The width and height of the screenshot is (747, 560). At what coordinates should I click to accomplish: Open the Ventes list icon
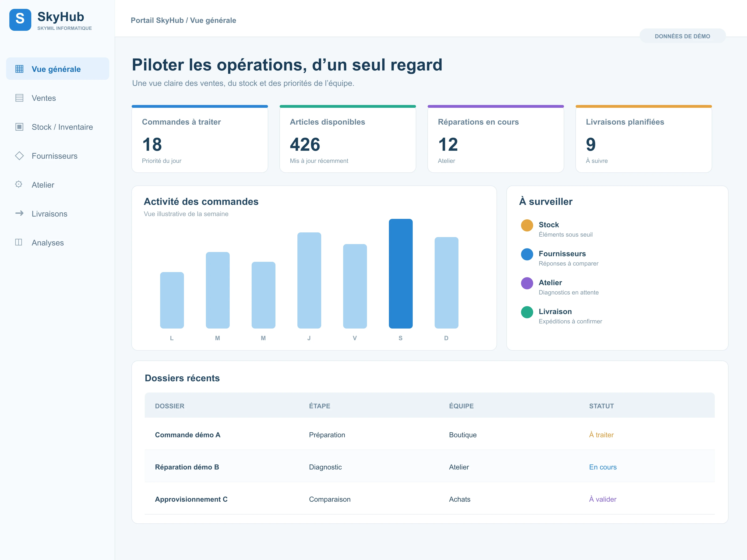coord(19,98)
